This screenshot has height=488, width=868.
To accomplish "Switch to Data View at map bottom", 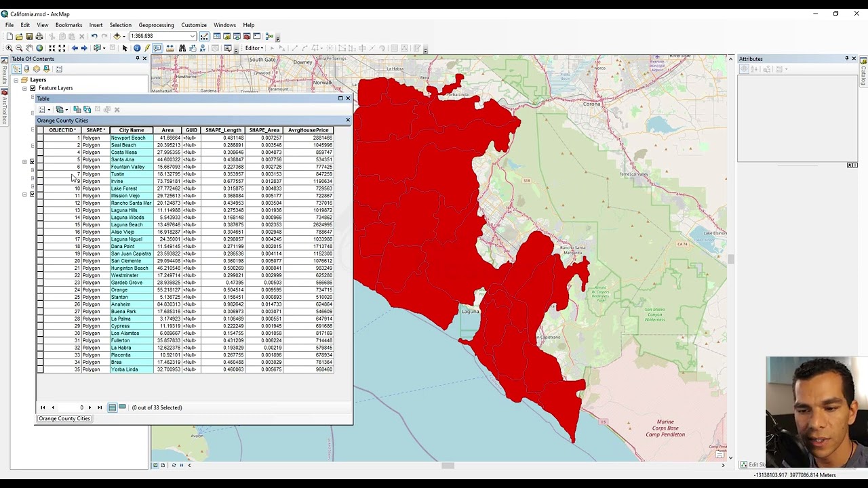I will coord(155,465).
